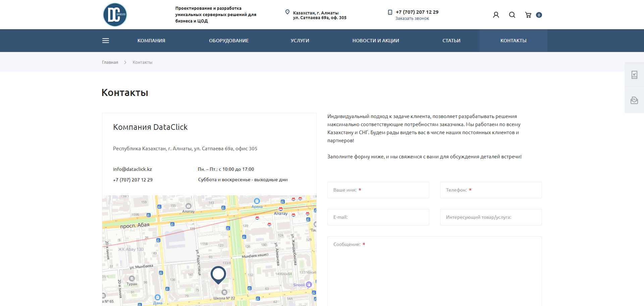Select the Контакты menu item
The height and width of the screenshot is (306, 644).
[x=514, y=41]
